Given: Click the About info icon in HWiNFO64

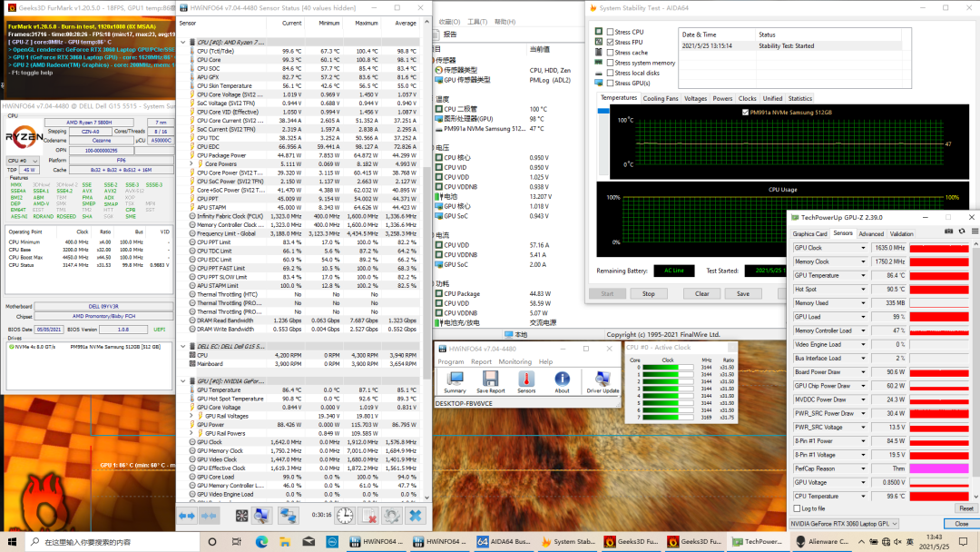Looking at the screenshot, I should click(x=563, y=379).
